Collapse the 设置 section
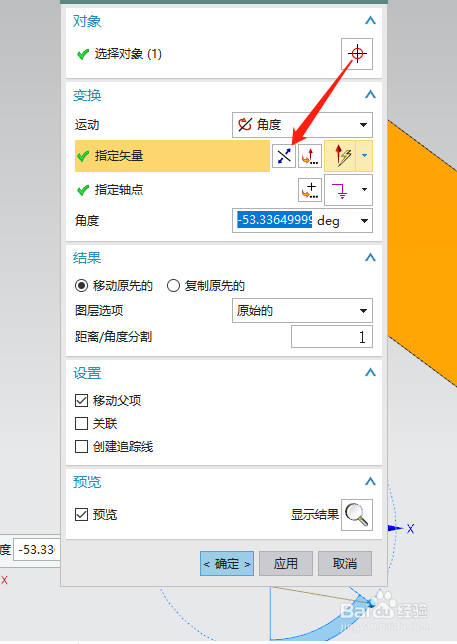The width and height of the screenshot is (457, 644). pyautogui.click(x=370, y=372)
